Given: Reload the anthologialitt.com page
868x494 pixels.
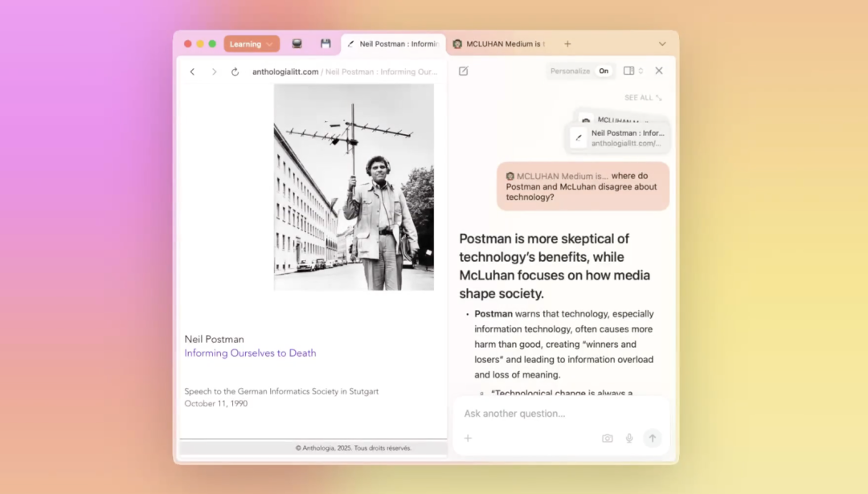Looking at the screenshot, I should click(235, 71).
